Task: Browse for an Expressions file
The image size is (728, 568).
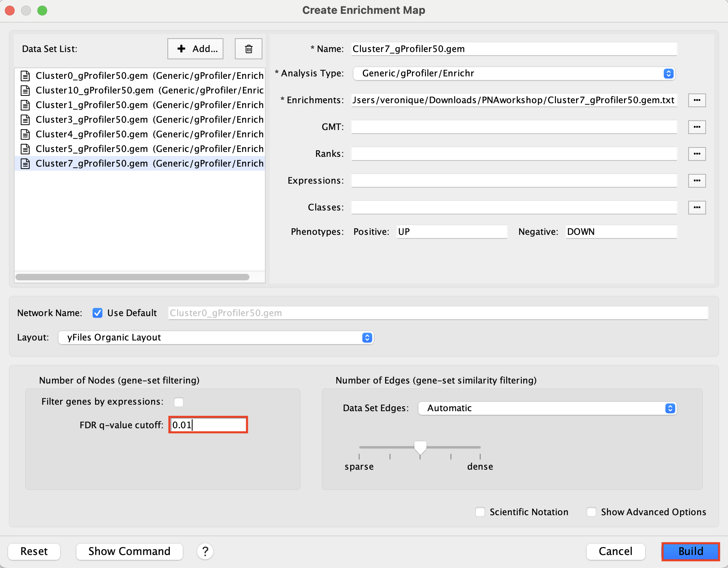Action: coord(697,181)
